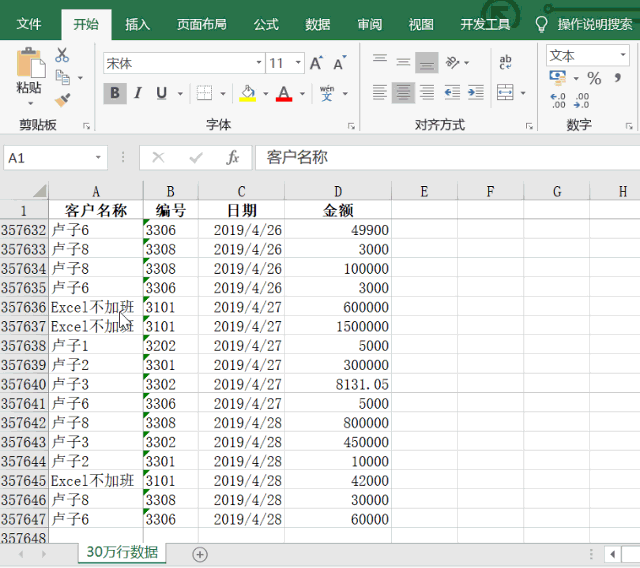Image resolution: width=640 pixels, height=568 pixels.
Task: Add a new sheet with plus button
Action: pos(200,555)
